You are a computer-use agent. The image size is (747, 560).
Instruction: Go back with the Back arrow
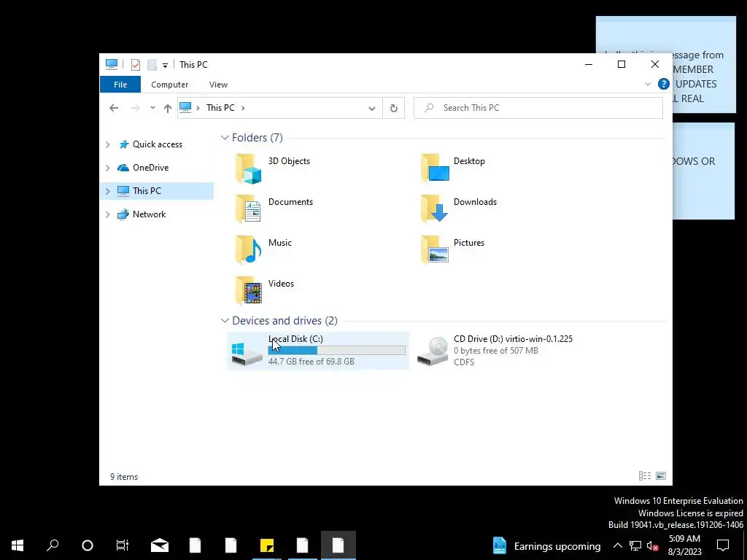[x=114, y=108]
